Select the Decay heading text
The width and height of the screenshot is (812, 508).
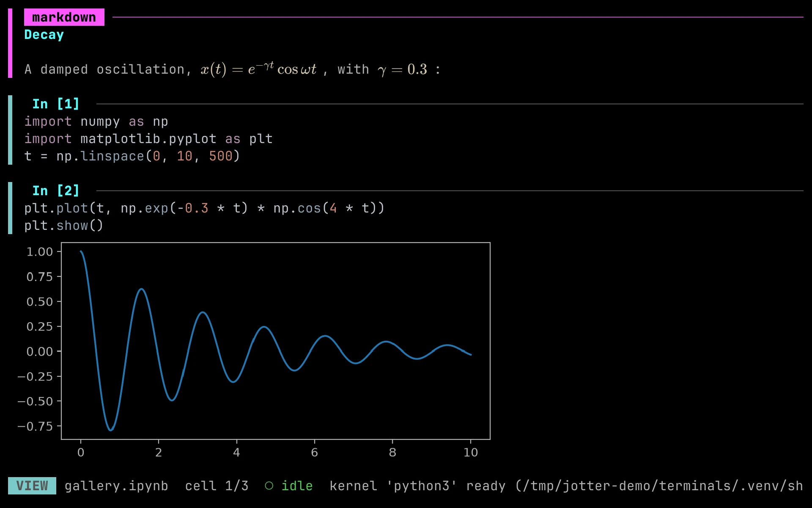[x=44, y=35]
